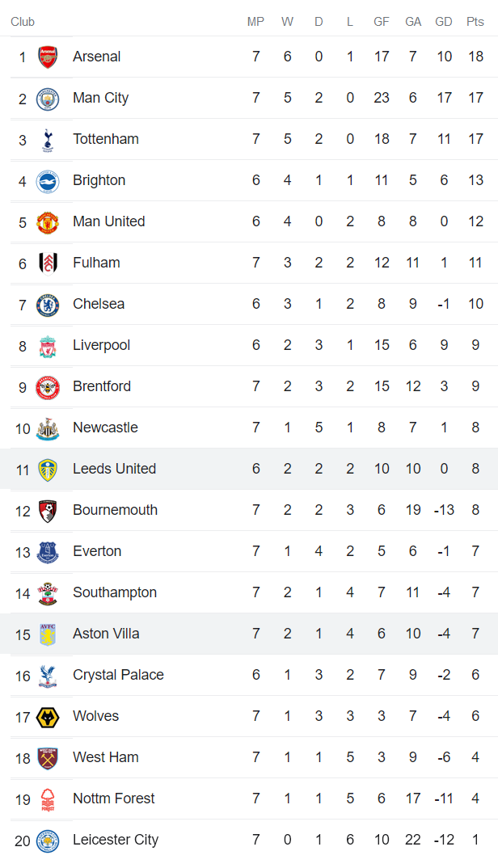Open the Fulham team link

(x=96, y=263)
